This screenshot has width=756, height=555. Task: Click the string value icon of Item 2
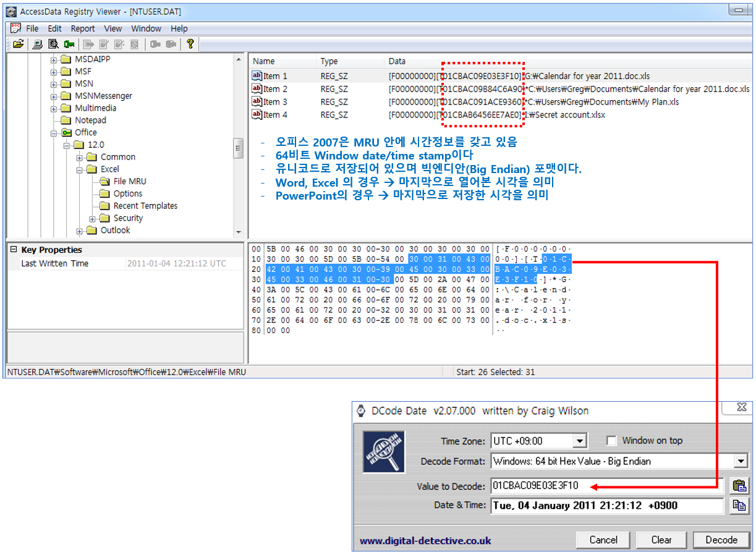click(x=257, y=89)
